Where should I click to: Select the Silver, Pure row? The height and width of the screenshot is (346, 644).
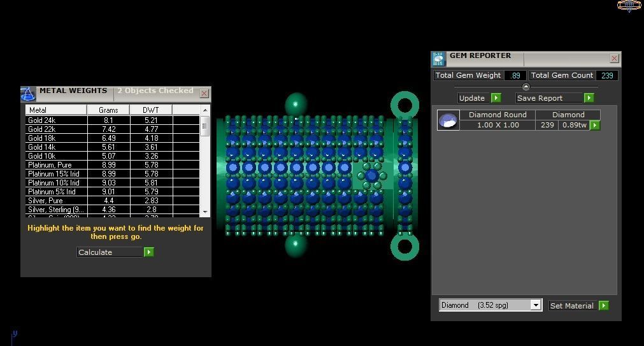(x=113, y=201)
